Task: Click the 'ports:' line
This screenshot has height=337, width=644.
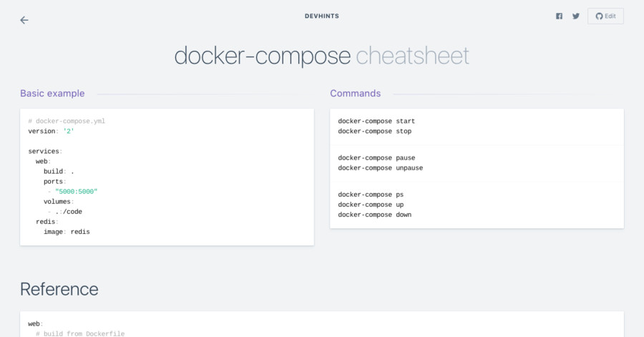Action: [x=54, y=182]
